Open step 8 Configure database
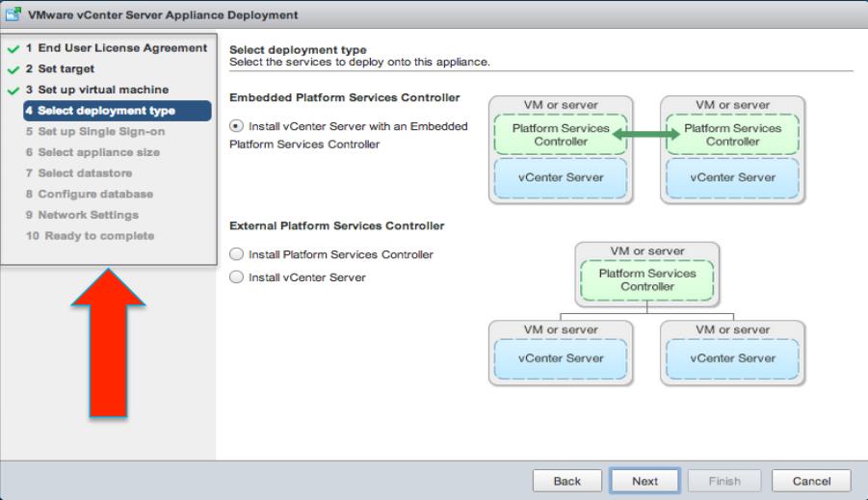This screenshot has height=500, width=868. (x=90, y=195)
